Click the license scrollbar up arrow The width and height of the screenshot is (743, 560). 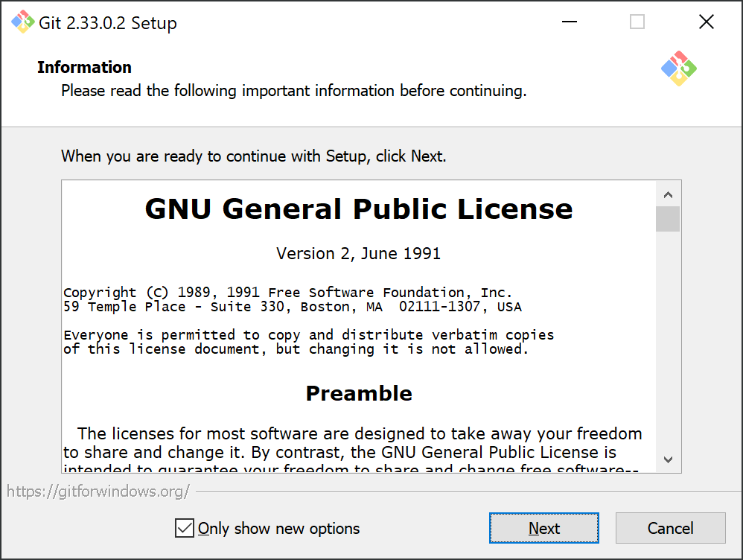tap(668, 194)
